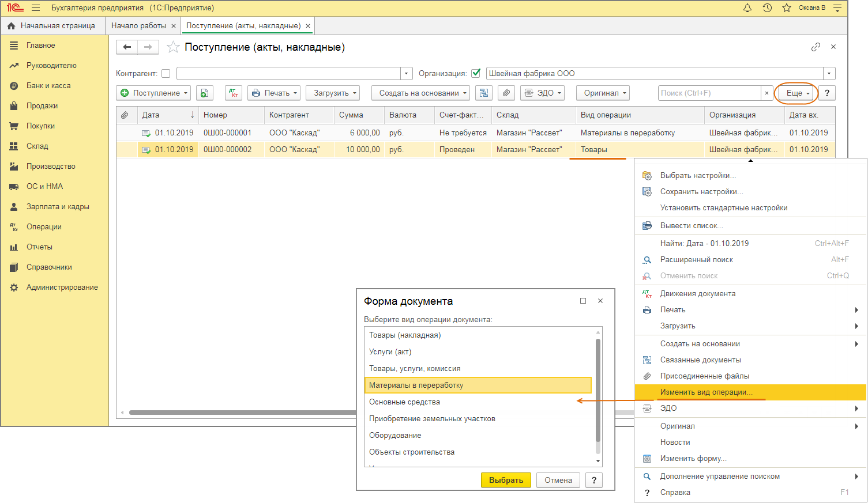
Task: Add Поступление page to favorites star
Action: pos(173,47)
